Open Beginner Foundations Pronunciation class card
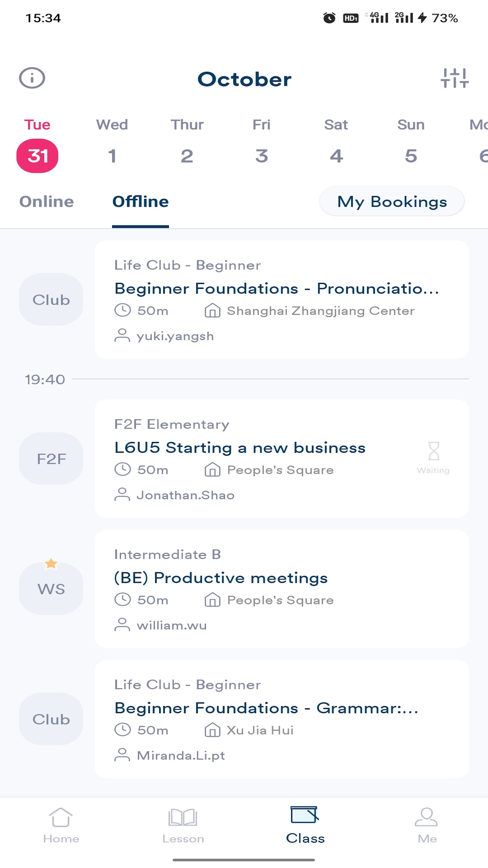 tap(277, 288)
